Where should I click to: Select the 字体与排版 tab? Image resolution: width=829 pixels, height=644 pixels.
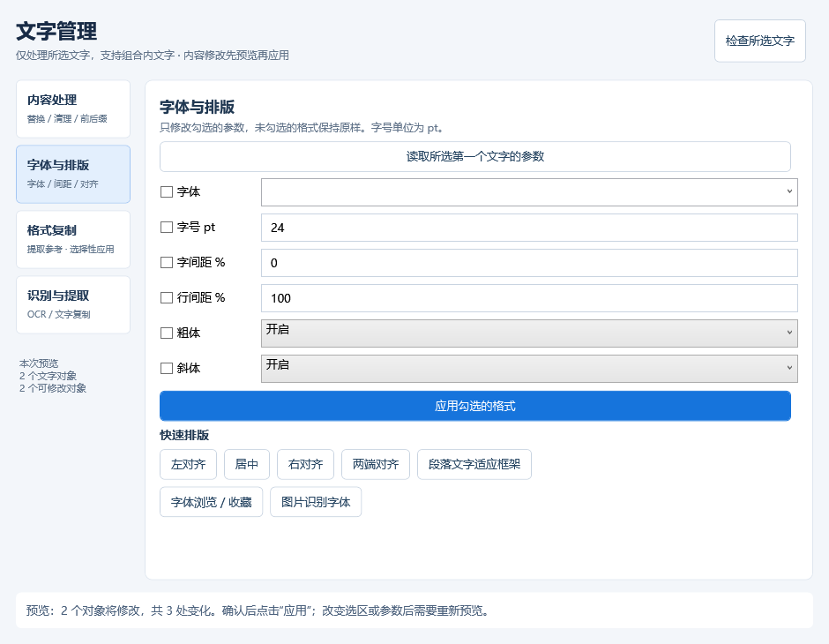(x=73, y=174)
